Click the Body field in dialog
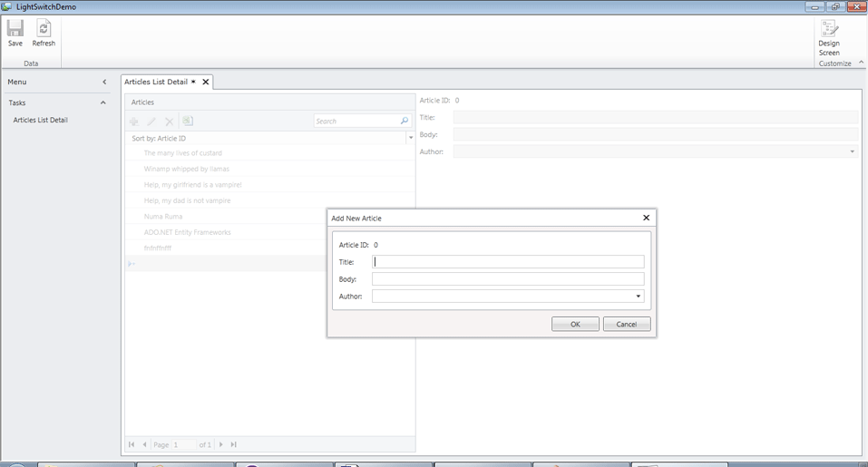868x467 pixels. (508, 279)
